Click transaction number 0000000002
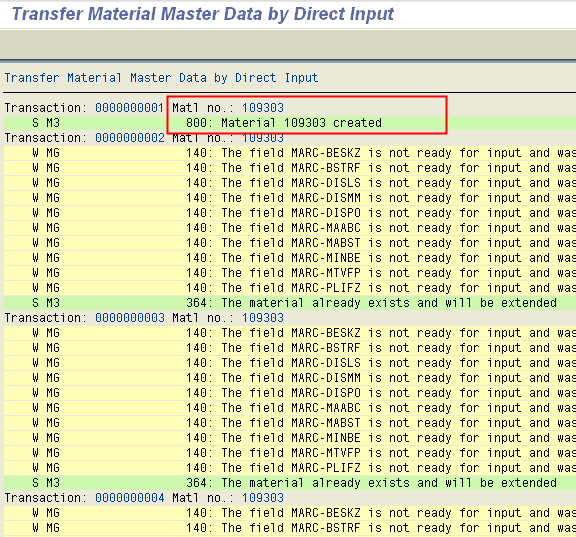 pos(129,138)
